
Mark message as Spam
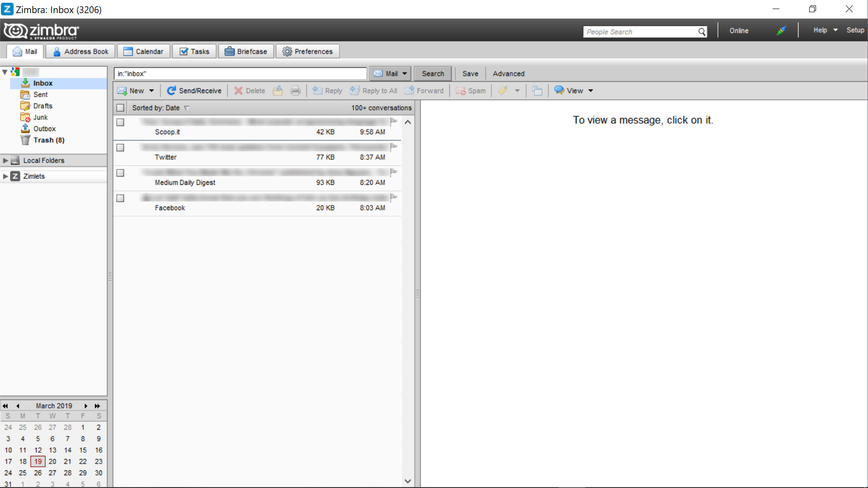[471, 91]
